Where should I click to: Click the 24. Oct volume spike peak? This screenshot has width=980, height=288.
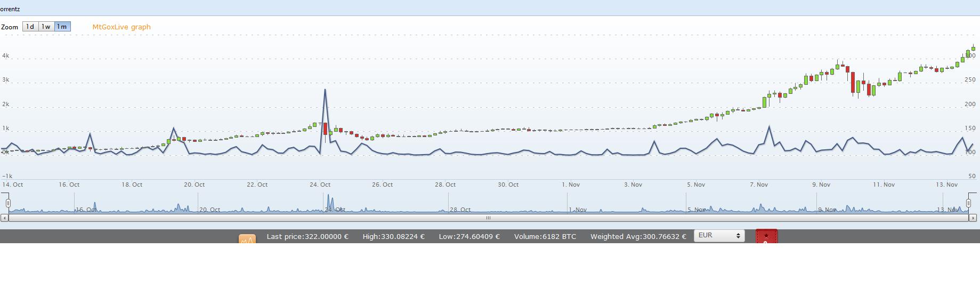point(325,90)
